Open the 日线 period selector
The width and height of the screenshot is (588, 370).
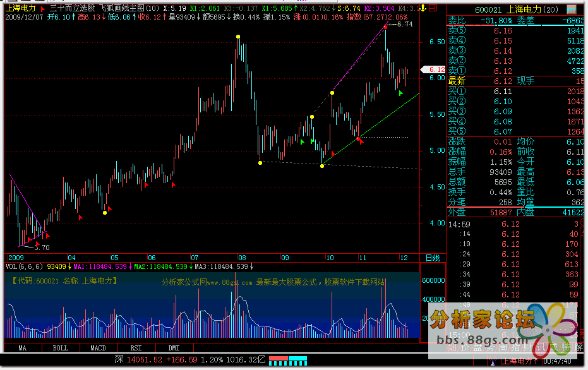tap(432, 258)
